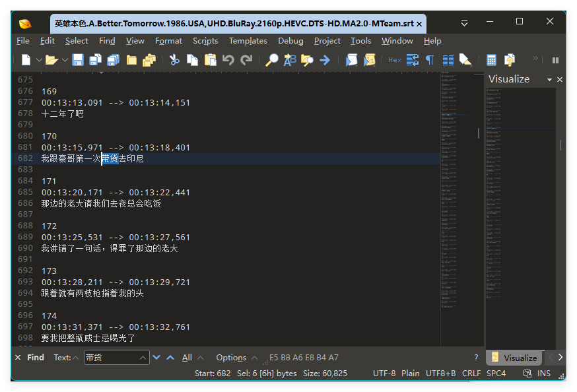Toggle Hex edit mode in toolbar
Screen dimensions: 577x392
coord(395,60)
